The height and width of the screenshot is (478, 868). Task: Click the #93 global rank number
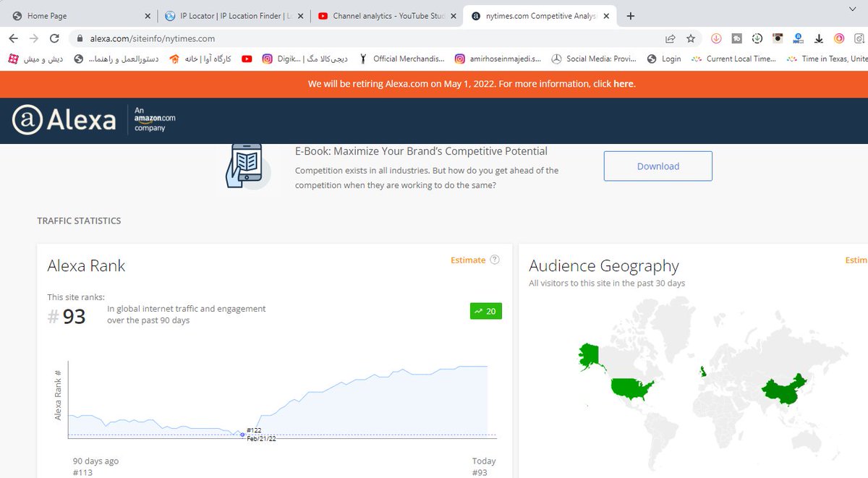click(x=67, y=316)
